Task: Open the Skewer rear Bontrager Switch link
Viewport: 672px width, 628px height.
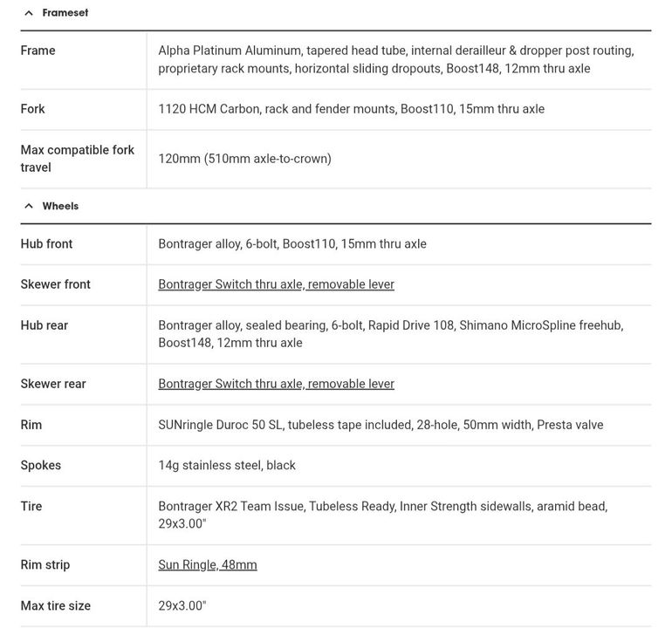Action: [x=276, y=384]
